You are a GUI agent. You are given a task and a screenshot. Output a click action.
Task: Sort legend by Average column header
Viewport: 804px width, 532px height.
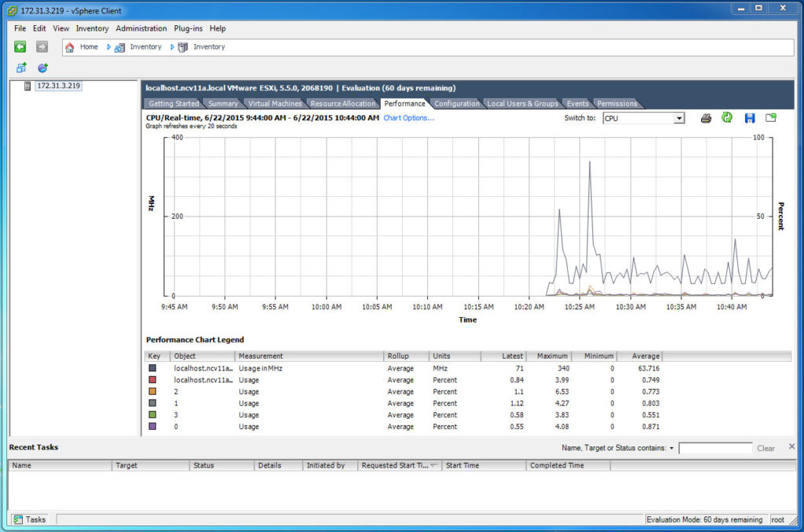(639, 355)
